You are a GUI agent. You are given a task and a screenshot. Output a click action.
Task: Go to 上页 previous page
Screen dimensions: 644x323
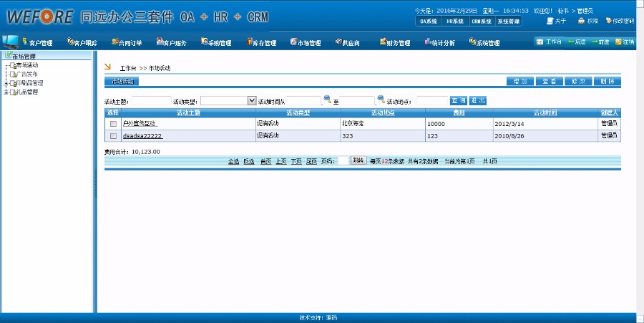281,162
